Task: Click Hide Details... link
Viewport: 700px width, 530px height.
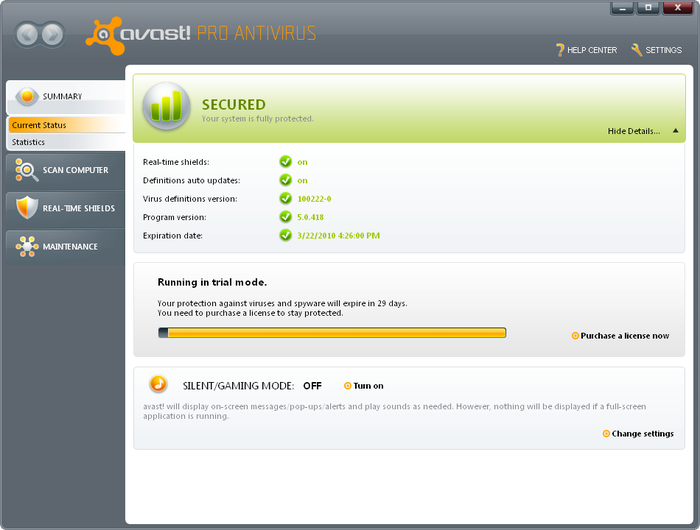Action: [633, 131]
